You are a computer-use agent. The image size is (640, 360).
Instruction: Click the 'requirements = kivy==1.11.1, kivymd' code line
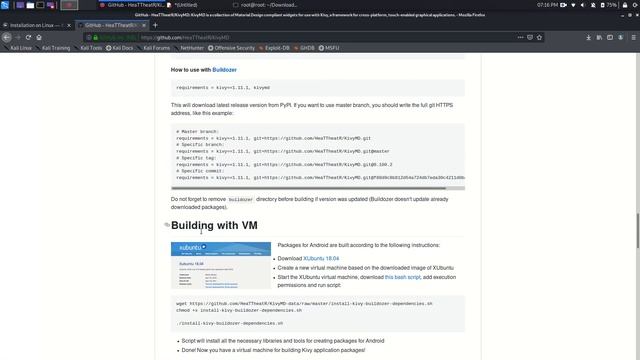pyautogui.click(x=223, y=88)
